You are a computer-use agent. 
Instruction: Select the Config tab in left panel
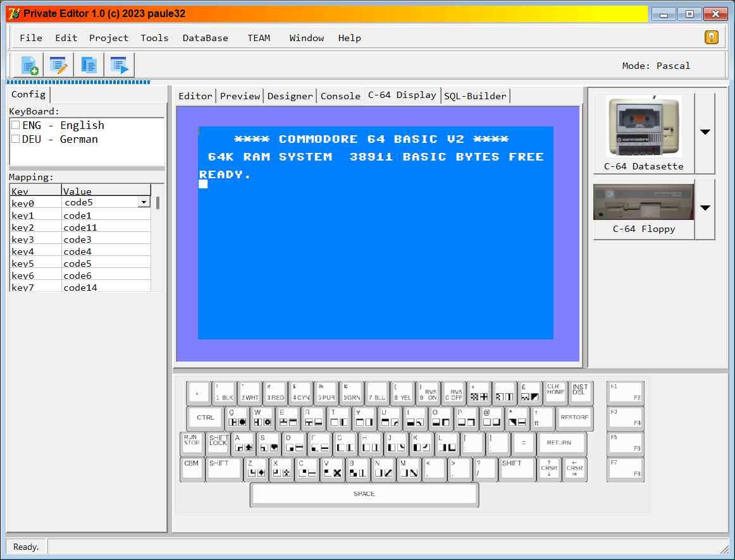28,94
